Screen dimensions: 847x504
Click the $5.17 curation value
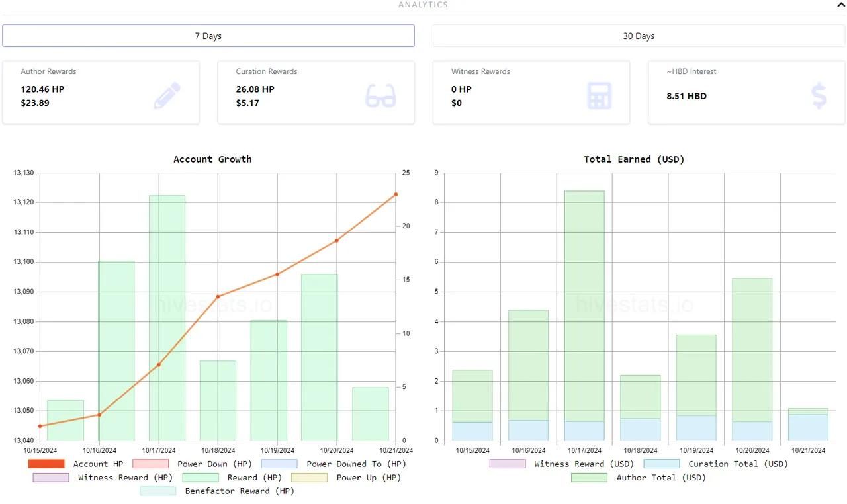(x=247, y=103)
